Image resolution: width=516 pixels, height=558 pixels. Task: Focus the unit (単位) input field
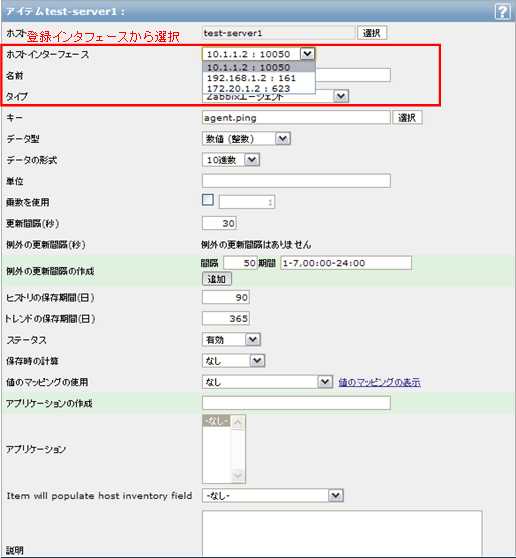point(296,181)
